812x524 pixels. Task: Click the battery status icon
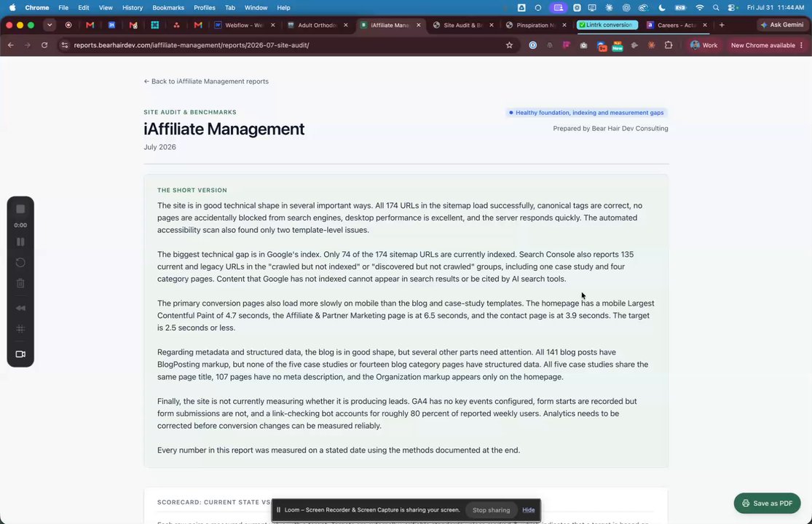coord(680,8)
